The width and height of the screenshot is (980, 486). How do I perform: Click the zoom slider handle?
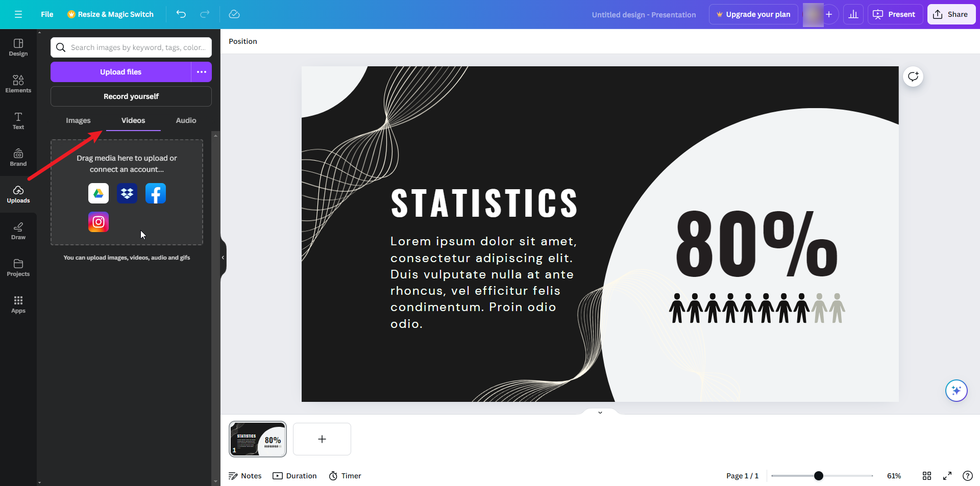pyautogui.click(x=819, y=476)
